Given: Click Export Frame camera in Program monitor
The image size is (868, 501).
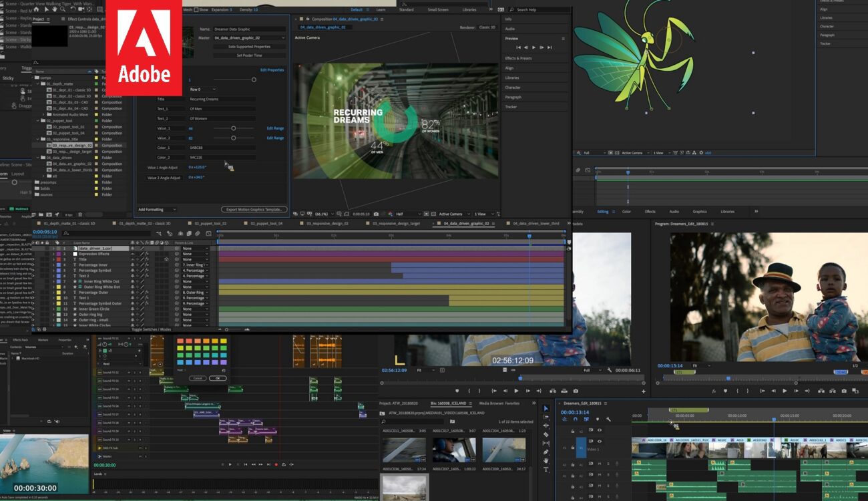Looking at the screenshot, I should [844, 391].
